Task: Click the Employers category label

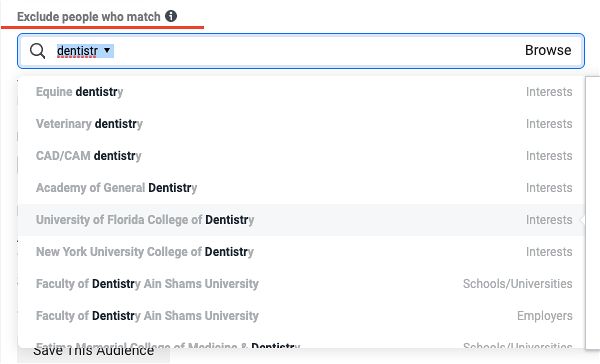Action: pos(545,316)
